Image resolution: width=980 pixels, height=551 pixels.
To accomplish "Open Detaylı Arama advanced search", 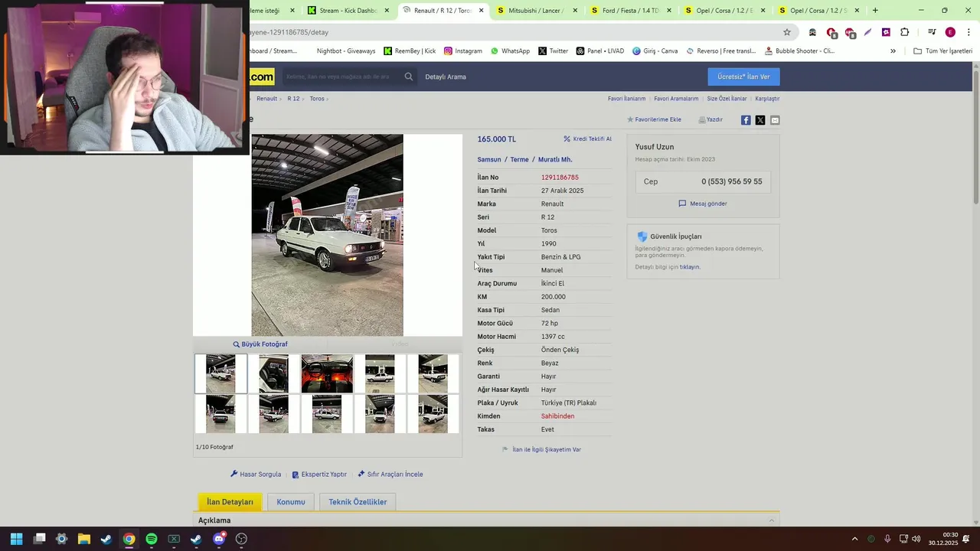I will click(x=446, y=77).
